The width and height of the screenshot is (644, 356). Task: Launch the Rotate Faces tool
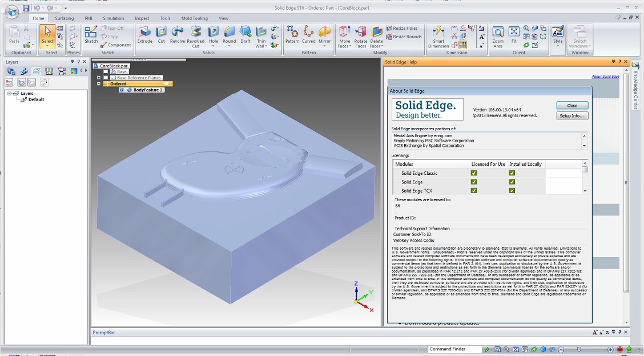point(361,37)
